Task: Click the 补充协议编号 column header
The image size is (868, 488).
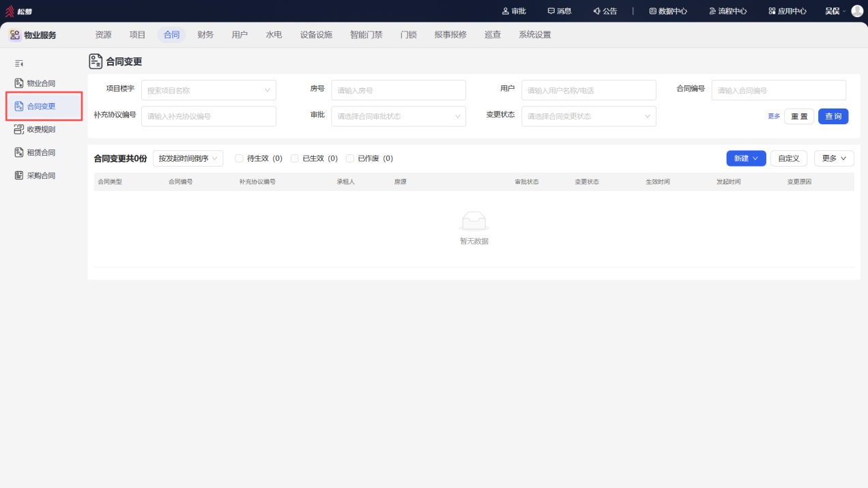Action: click(257, 182)
